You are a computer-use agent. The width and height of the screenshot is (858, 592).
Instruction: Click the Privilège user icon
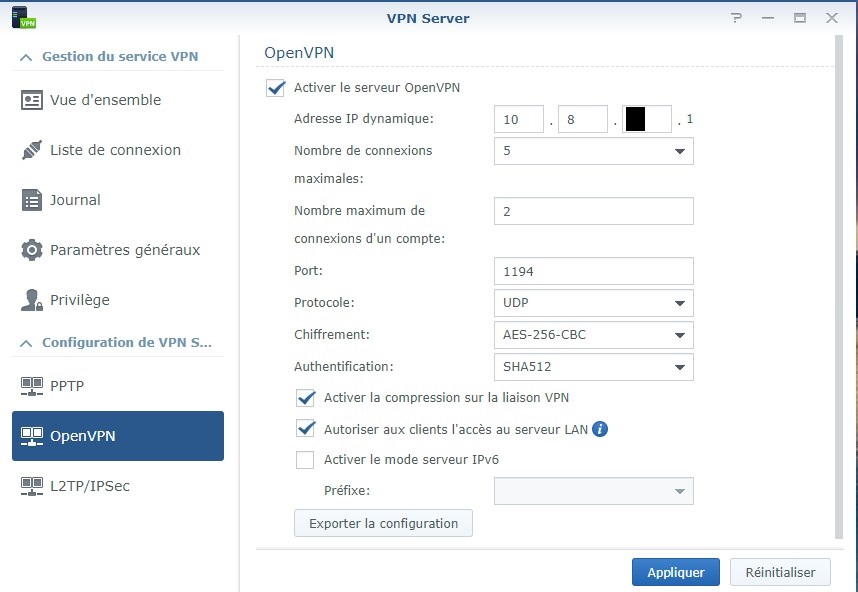[32, 300]
